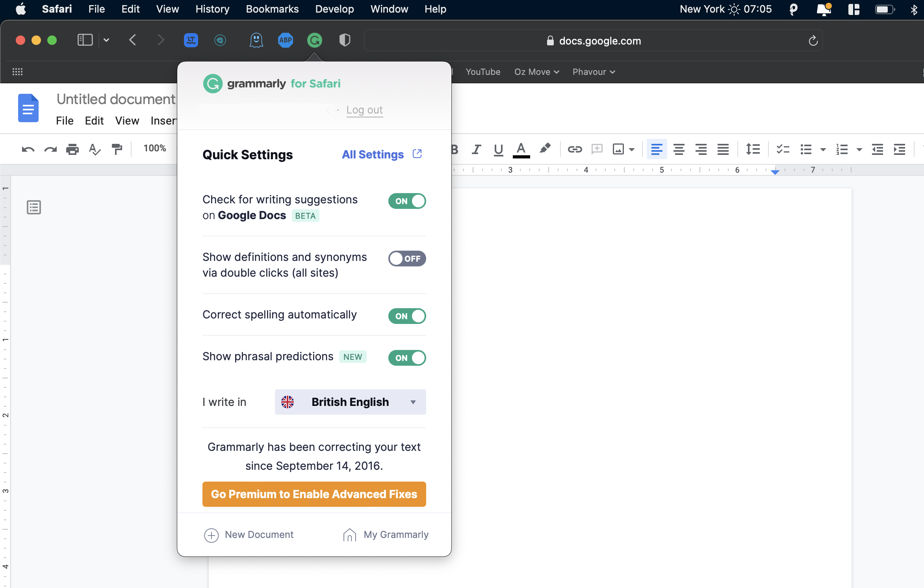Click All Settings in Grammarly panel

click(380, 154)
